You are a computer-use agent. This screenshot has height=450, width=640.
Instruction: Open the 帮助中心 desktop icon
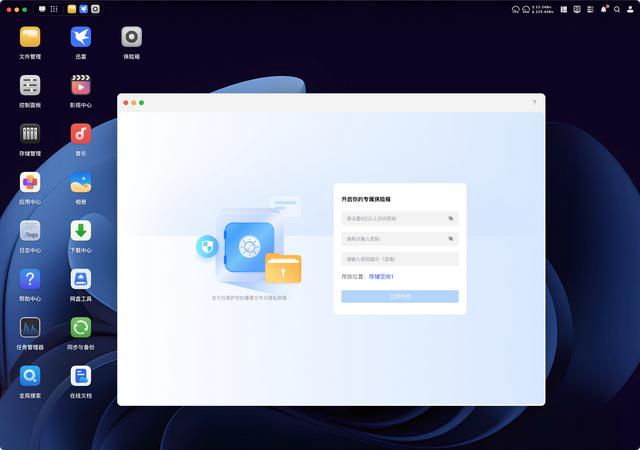click(30, 279)
